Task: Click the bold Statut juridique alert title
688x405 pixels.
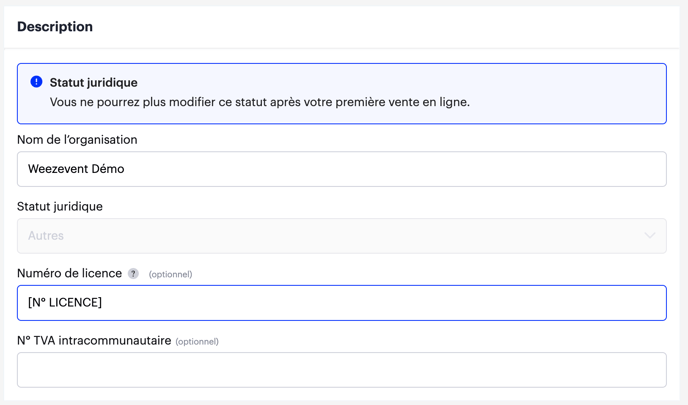Action: point(93,82)
